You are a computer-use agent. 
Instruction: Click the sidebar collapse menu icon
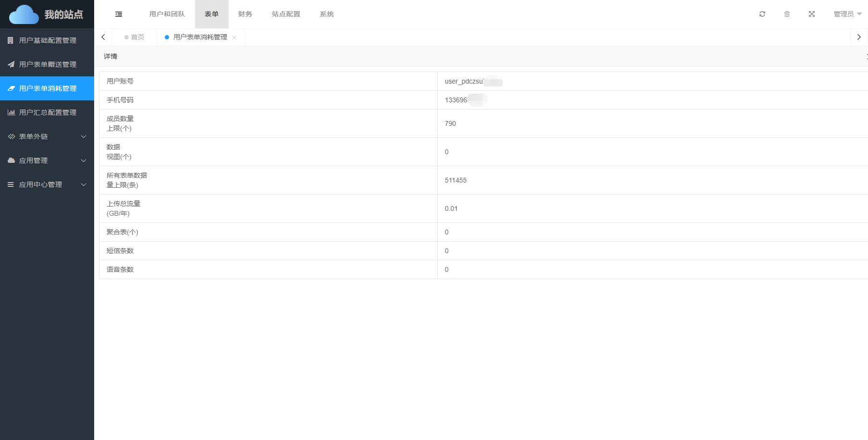119,14
